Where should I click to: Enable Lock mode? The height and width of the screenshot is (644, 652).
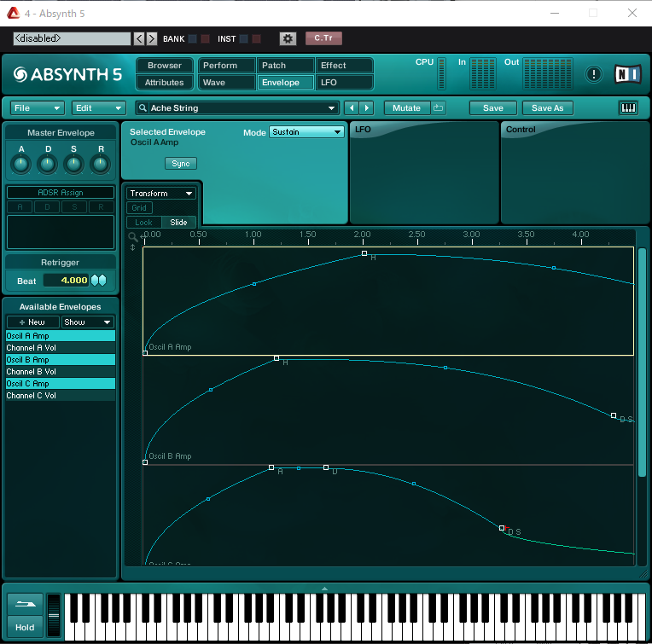point(144,223)
